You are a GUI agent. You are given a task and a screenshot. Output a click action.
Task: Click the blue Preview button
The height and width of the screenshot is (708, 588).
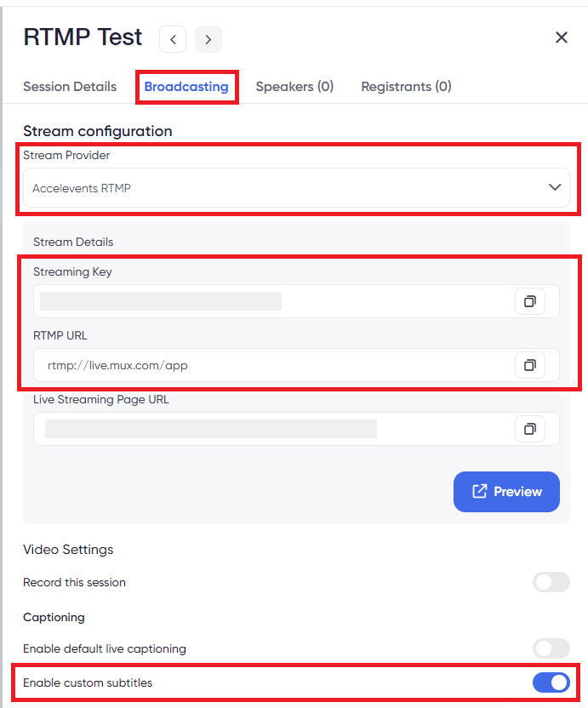tap(506, 492)
